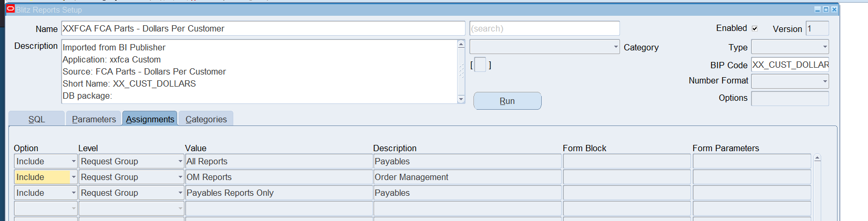Screen dimensions: 868x221
Task: Click the Oracle icon in the title bar
Action: point(10,9)
